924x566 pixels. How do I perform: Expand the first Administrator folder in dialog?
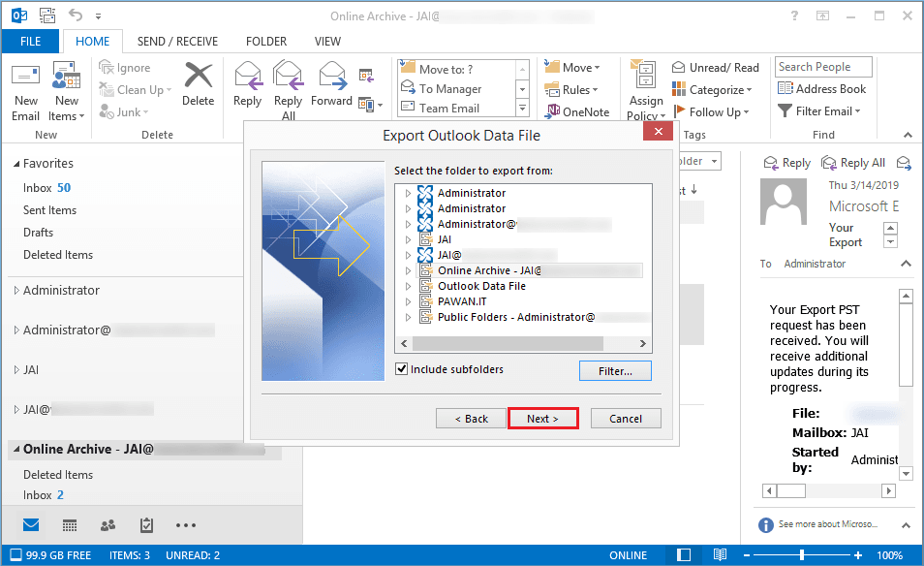pos(408,193)
